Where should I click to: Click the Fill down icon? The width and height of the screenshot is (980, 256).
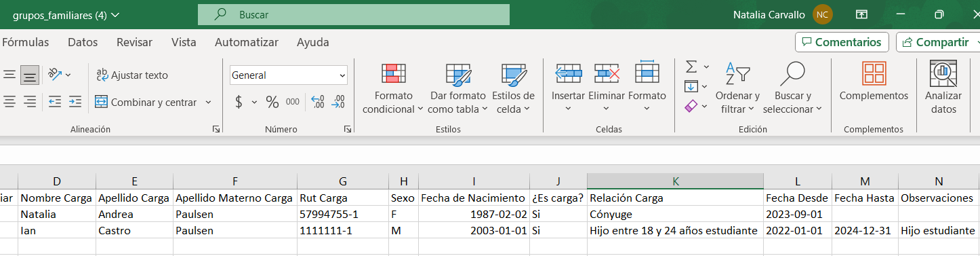point(691,86)
